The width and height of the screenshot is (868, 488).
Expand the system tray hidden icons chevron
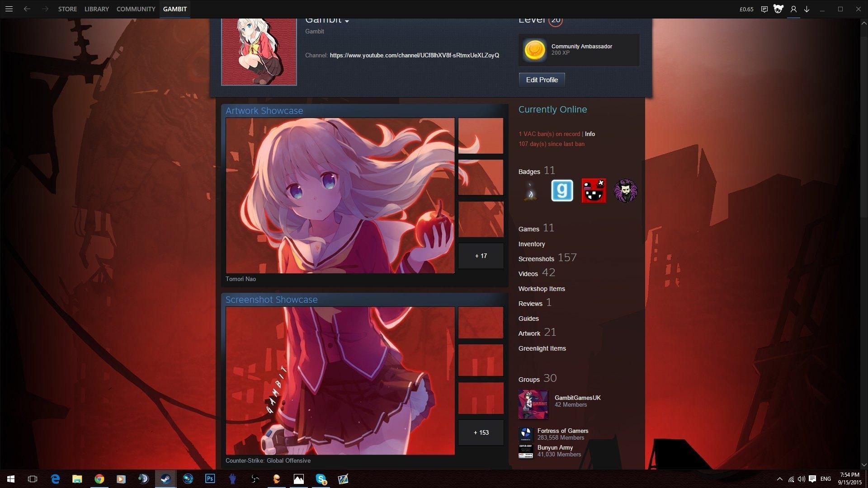[x=779, y=479]
